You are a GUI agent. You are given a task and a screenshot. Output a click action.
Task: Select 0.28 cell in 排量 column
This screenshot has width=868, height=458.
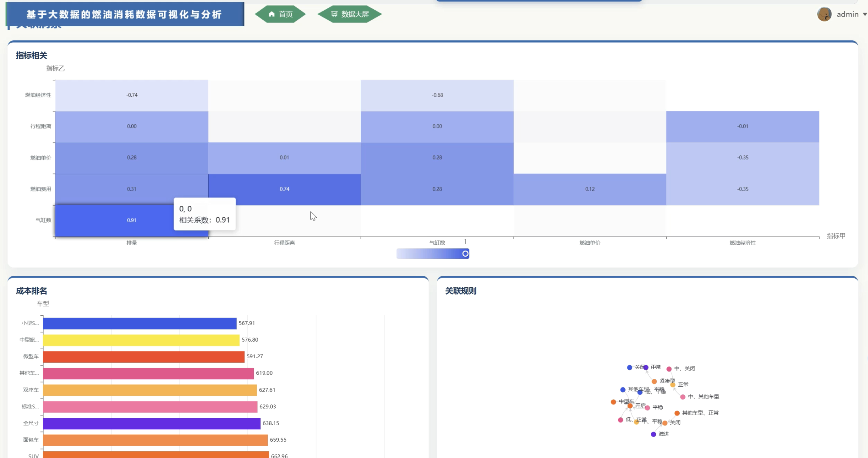click(132, 158)
